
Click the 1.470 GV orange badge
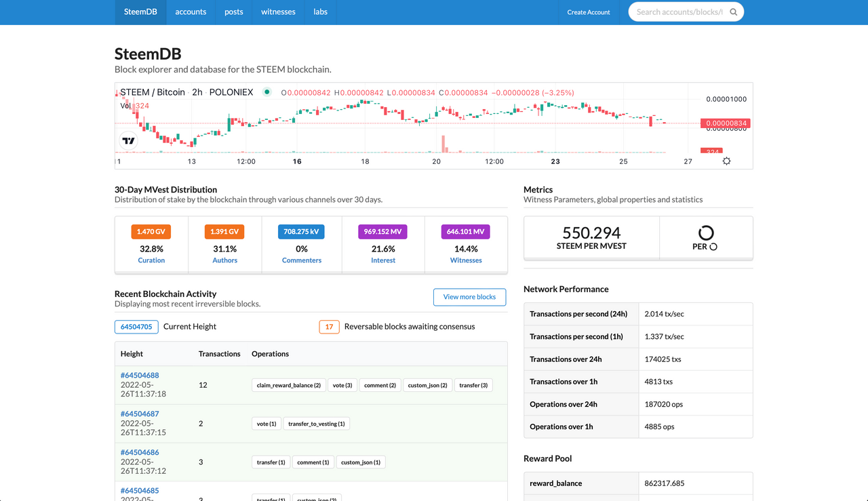click(x=151, y=232)
